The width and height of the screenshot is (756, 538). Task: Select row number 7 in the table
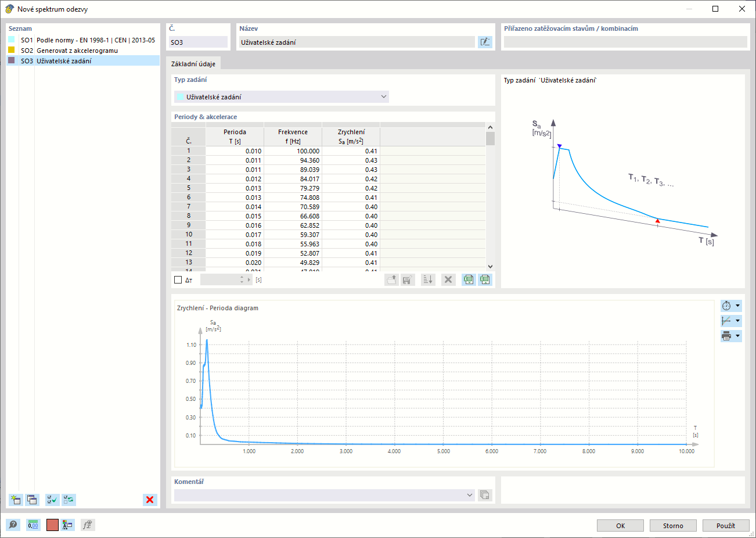click(189, 207)
